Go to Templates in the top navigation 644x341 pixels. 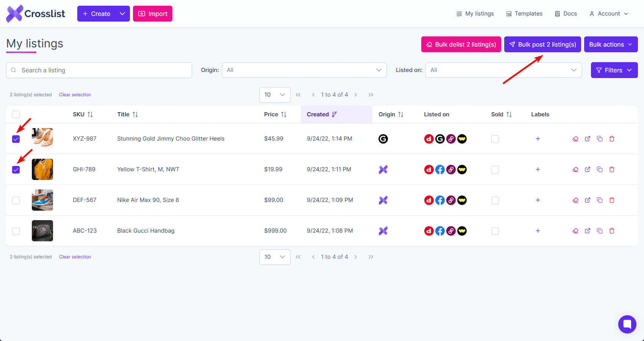point(524,14)
